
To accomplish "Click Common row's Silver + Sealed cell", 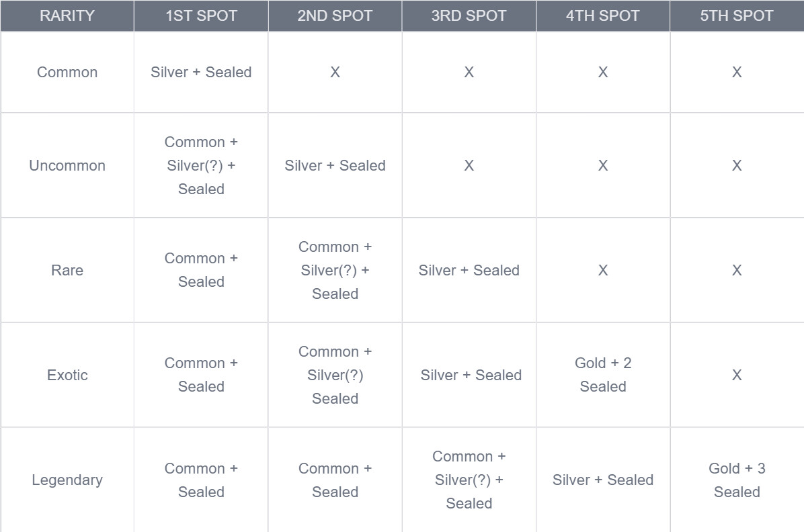I will 201,73.
